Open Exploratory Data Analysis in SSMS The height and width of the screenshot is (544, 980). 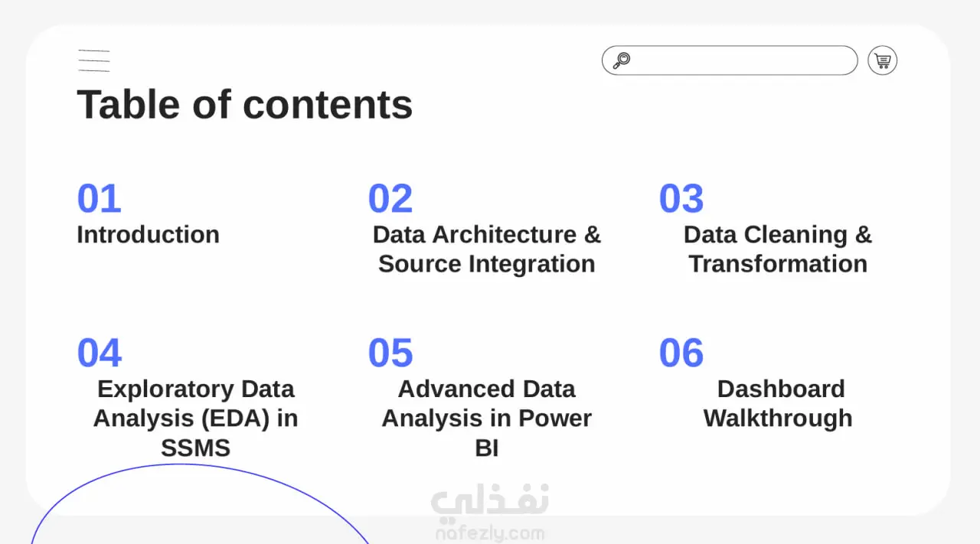(x=195, y=419)
